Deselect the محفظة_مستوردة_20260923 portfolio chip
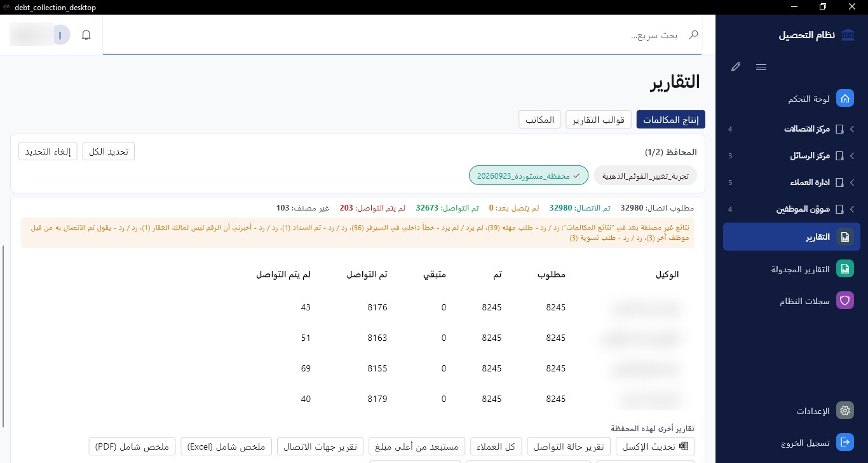The height and width of the screenshot is (463, 868). [529, 175]
